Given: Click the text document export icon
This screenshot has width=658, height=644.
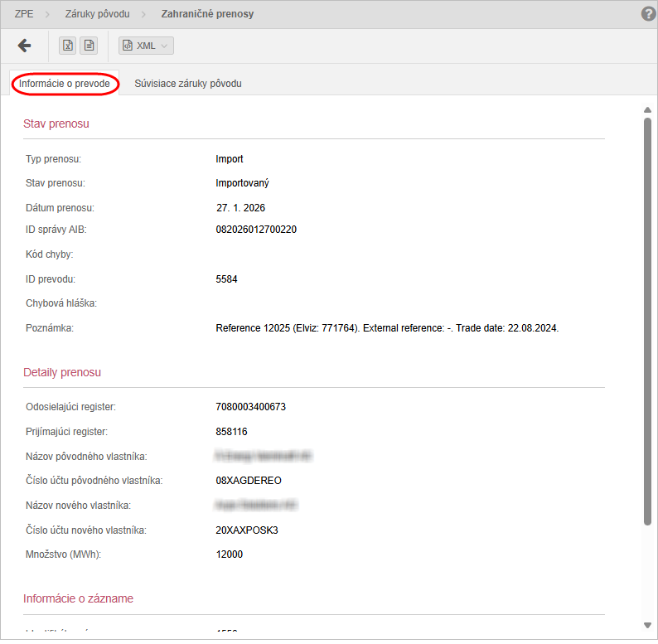Looking at the screenshot, I should point(89,46).
